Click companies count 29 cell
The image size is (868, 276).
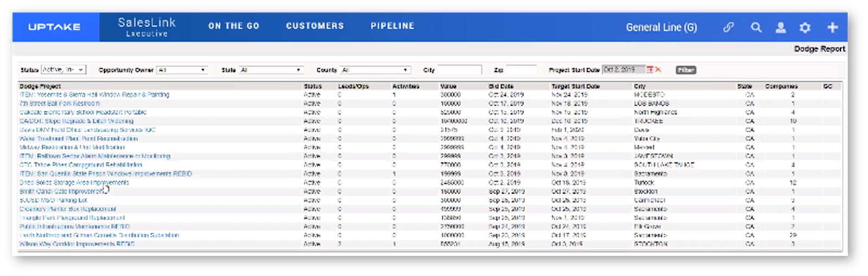pos(793,235)
